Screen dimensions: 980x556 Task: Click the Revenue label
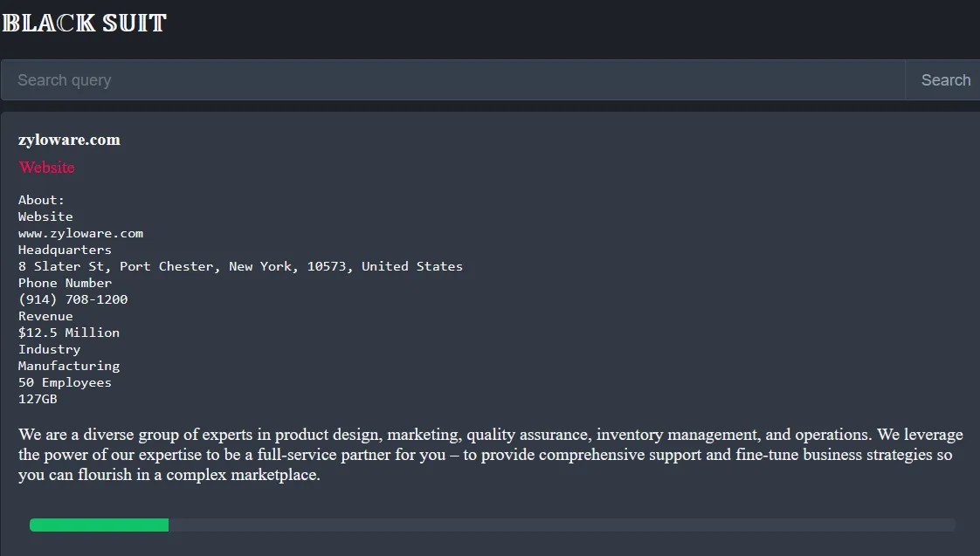[45, 316]
